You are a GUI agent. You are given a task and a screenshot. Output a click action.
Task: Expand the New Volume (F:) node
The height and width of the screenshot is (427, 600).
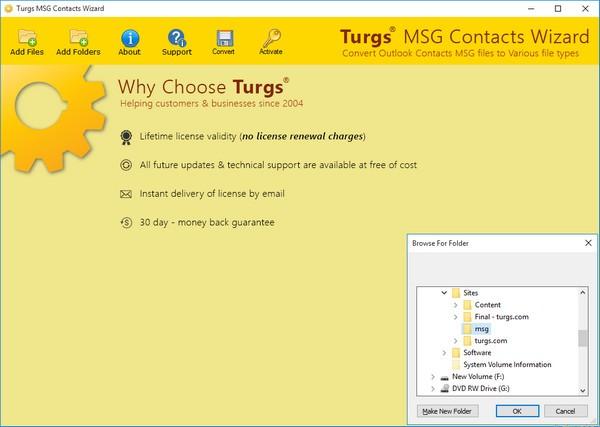click(433, 376)
